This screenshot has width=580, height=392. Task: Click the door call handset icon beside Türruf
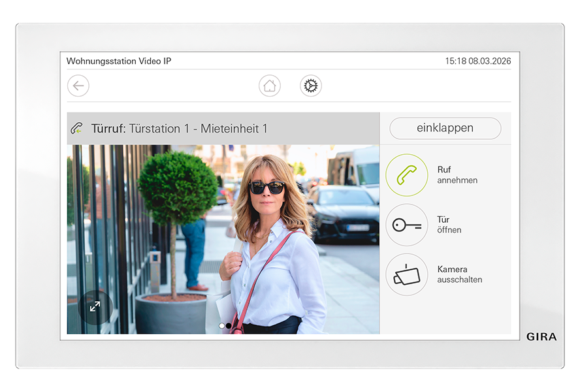[76, 129]
